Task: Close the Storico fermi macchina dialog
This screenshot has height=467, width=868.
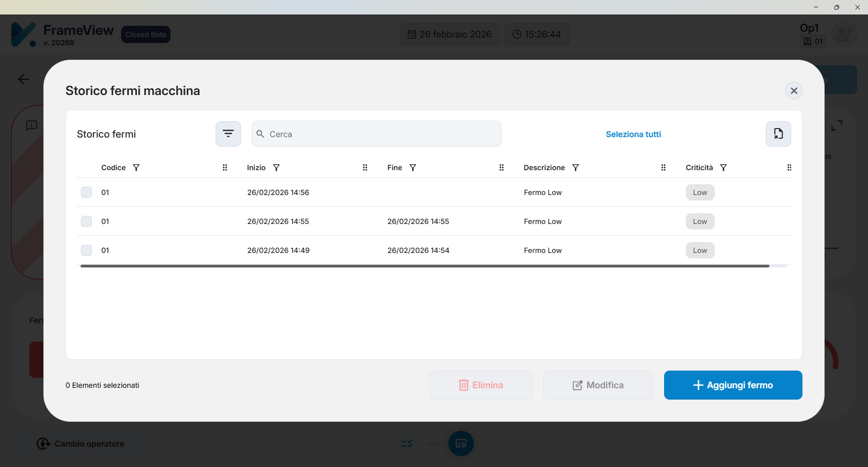Action: [x=793, y=91]
